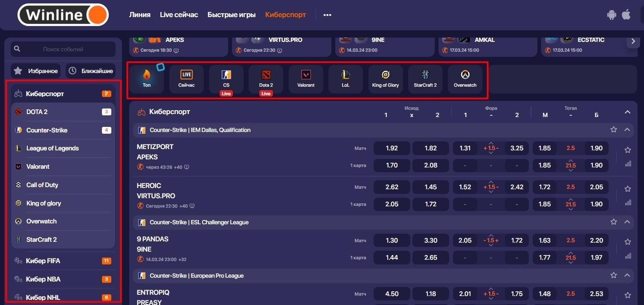The width and height of the screenshot is (644, 305).
Task: Select Counter-Strike in the sidebar
Action: pos(63,130)
